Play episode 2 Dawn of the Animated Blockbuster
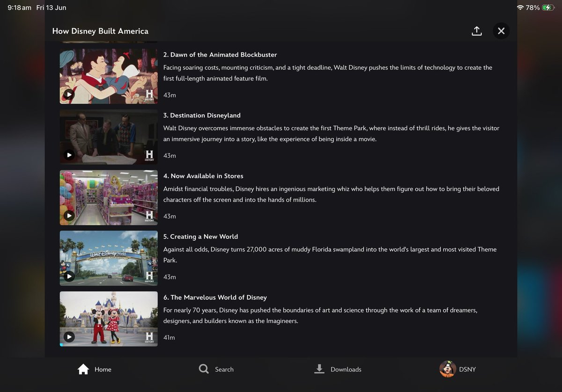The width and height of the screenshot is (562, 392). pyautogui.click(x=69, y=94)
